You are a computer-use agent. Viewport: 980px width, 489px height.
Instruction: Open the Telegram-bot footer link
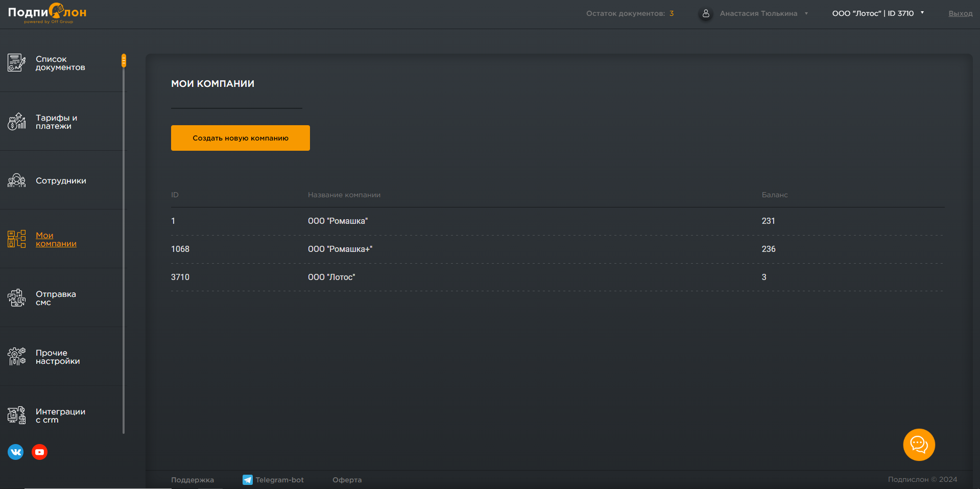point(279,480)
